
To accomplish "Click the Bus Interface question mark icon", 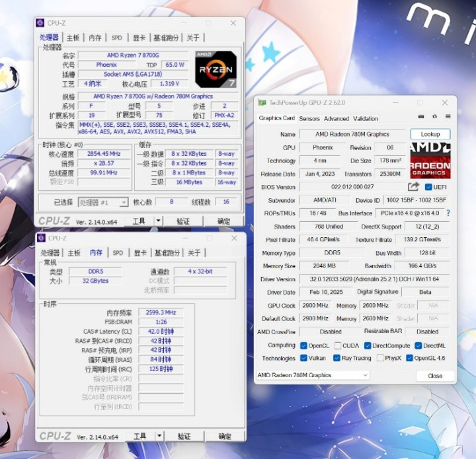I will pyautogui.click(x=448, y=213).
